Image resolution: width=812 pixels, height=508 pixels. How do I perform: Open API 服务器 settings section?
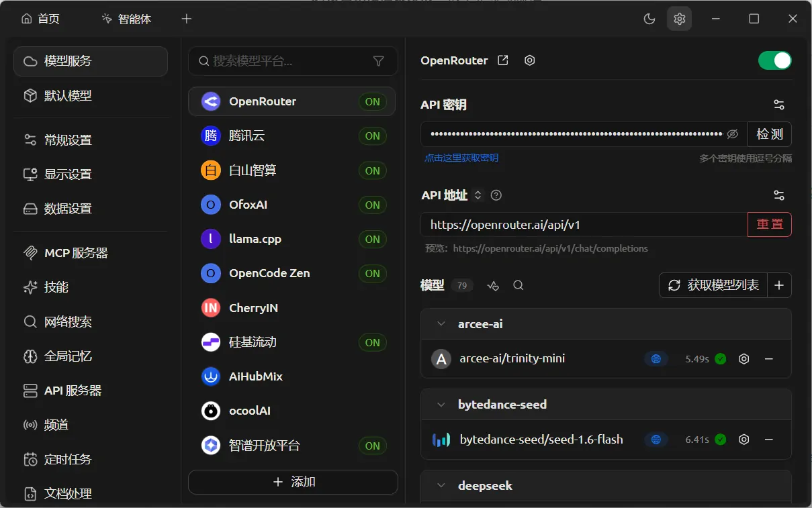91,391
